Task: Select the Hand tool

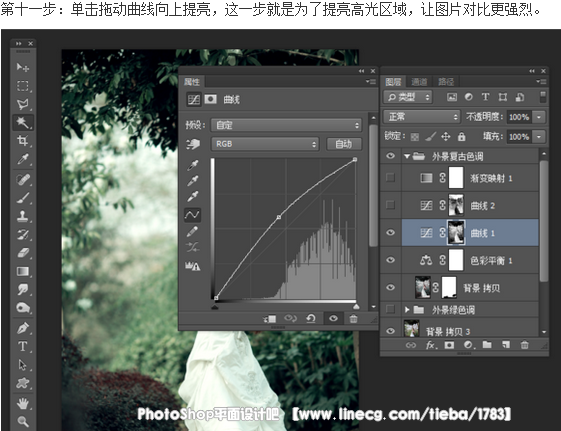Action: [x=23, y=403]
